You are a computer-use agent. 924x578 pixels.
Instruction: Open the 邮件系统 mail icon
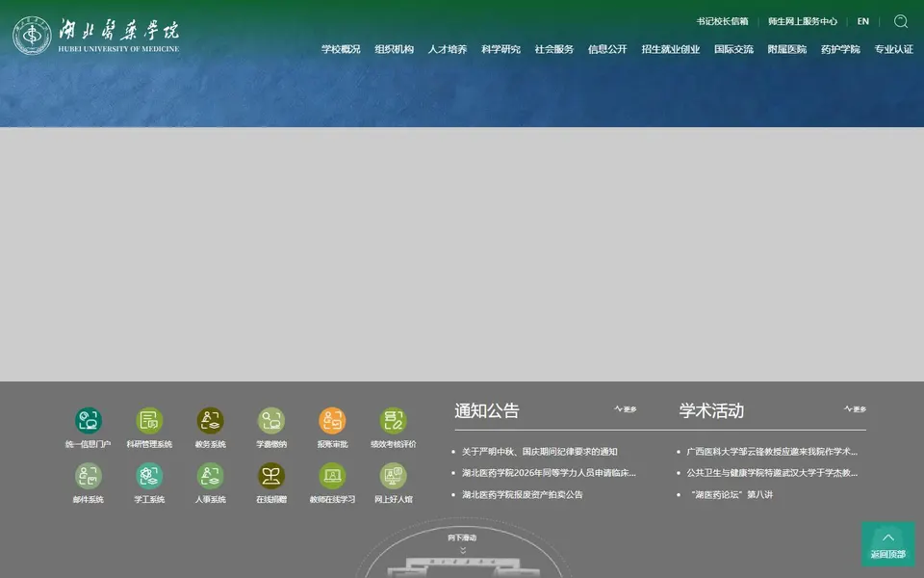click(x=89, y=476)
